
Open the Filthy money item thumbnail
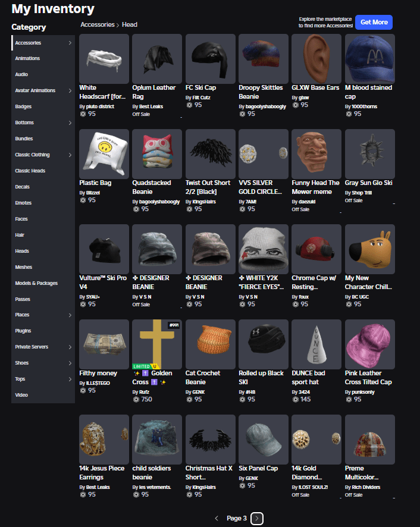click(104, 344)
